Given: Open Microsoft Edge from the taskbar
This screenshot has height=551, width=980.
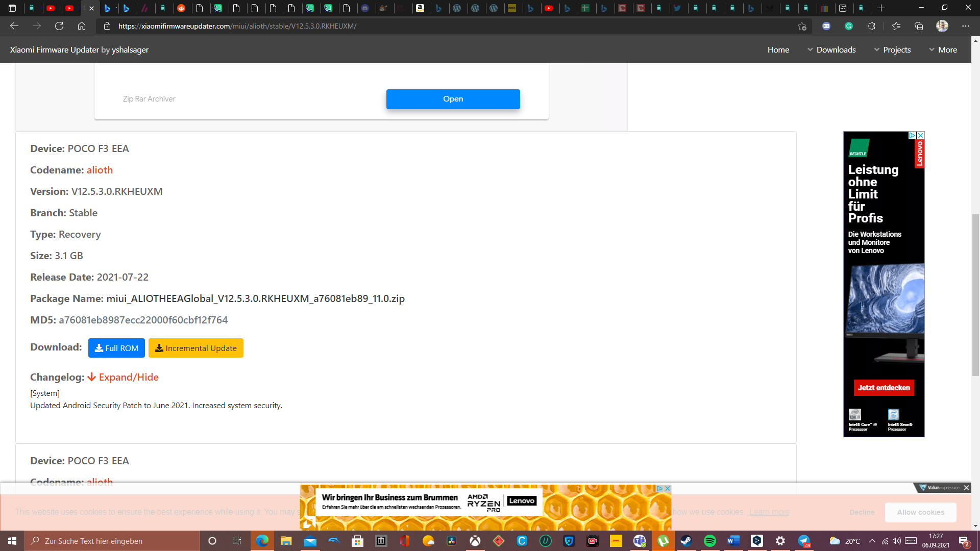Looking at the screenshot, I should tap(262, 541).
